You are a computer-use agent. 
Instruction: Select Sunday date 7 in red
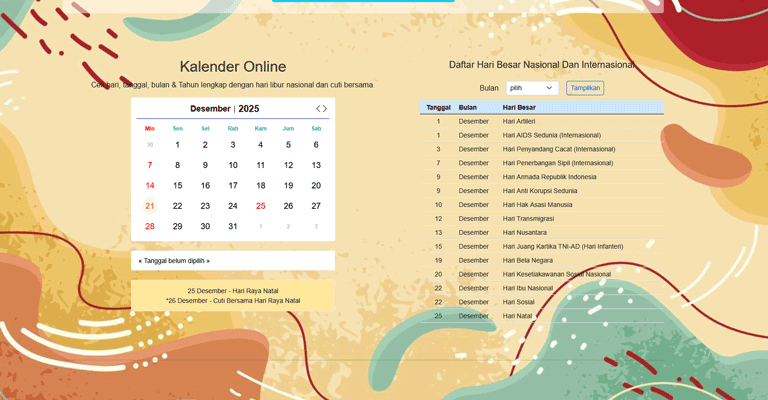(150, 165)
